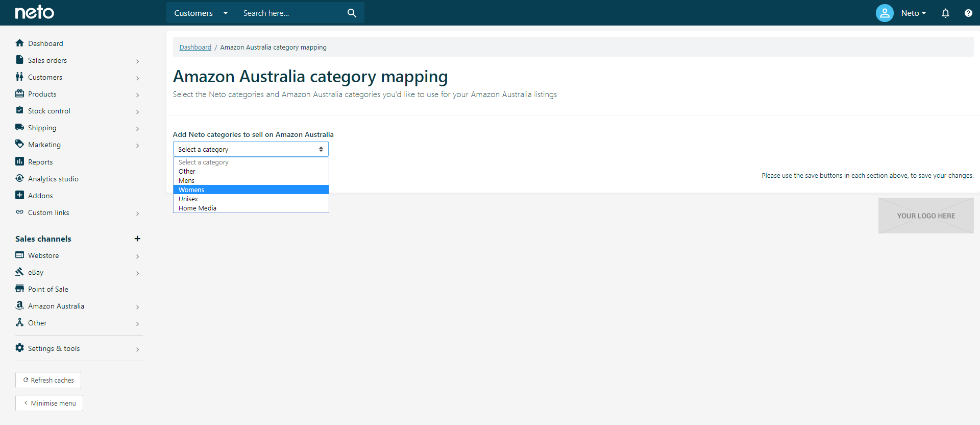Expand Customers submenu chevron
The width and height of the screenshot is (980, 425).
click(137, 78)
